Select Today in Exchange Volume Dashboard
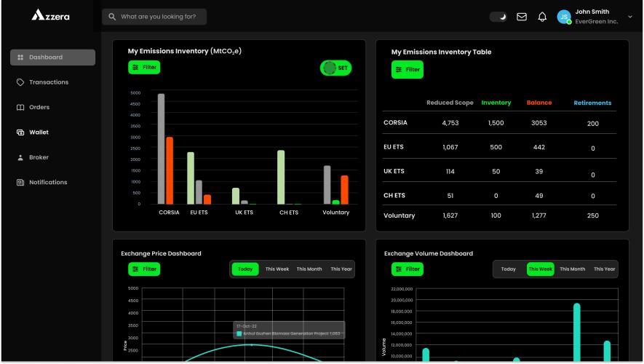Viewport: 644px width, 364px height. [508, 269]
